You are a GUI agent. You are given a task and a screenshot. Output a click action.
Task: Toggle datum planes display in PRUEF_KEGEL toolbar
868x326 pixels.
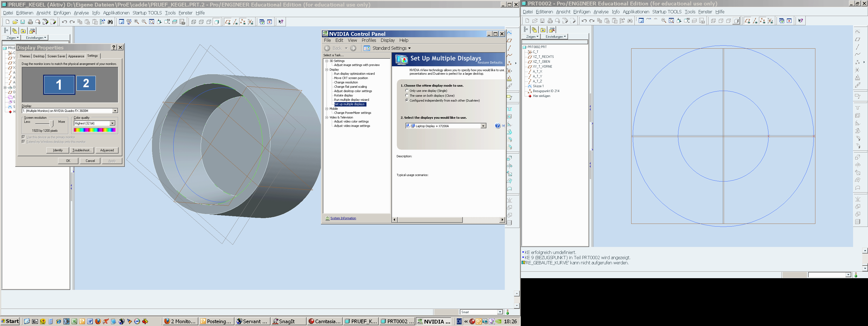[x=228, y=22]
